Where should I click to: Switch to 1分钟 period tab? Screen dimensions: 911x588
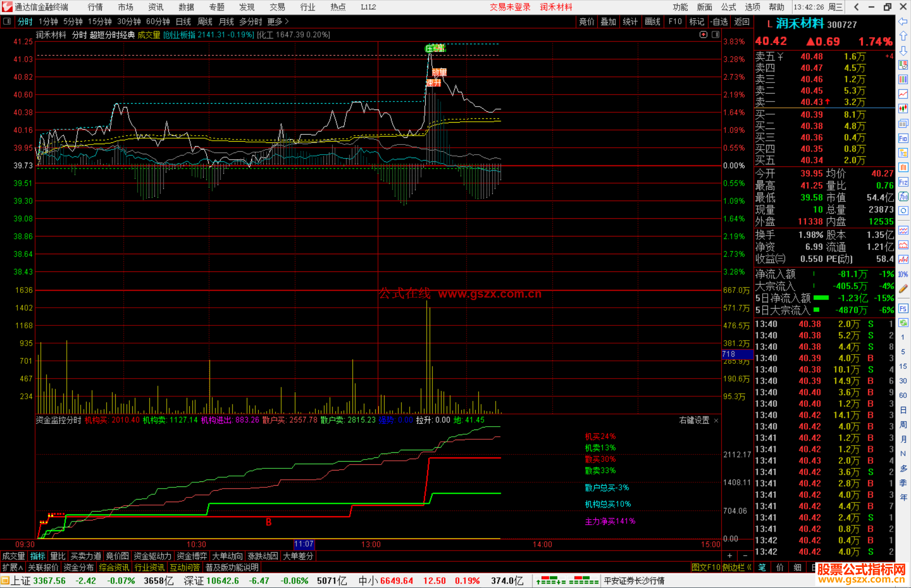click(x=48, y=21)
